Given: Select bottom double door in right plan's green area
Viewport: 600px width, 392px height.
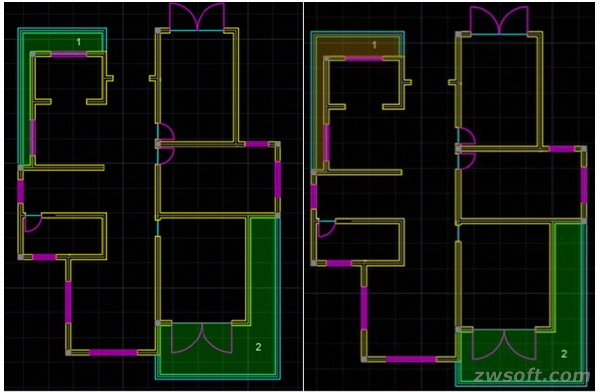Looking at the screenshot, I should click(x=504, y=345).
